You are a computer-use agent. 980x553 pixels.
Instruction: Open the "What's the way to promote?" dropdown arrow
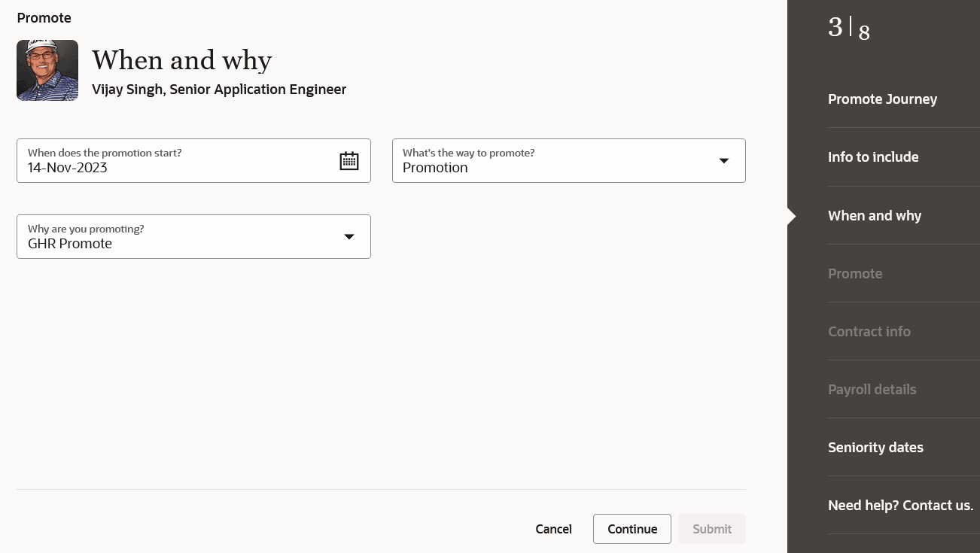click(x=723, y=160)
